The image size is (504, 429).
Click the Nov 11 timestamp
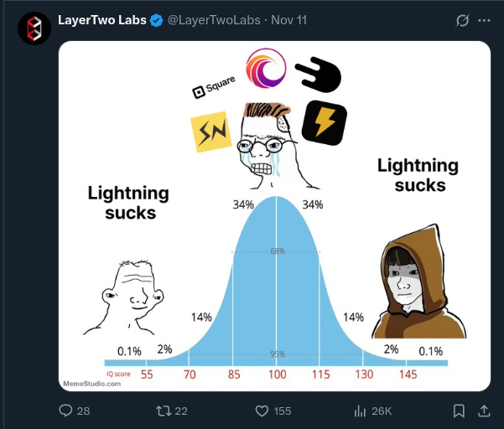(289, 20)
